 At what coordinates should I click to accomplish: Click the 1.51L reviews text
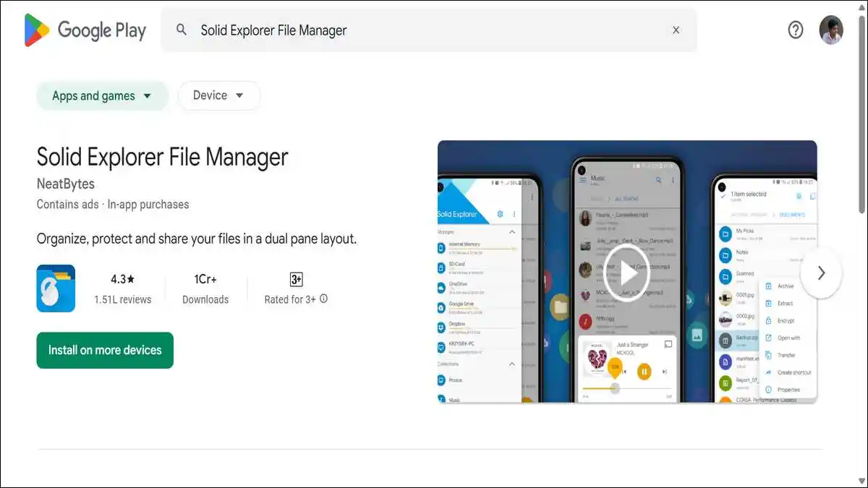(x=123, y=299)
